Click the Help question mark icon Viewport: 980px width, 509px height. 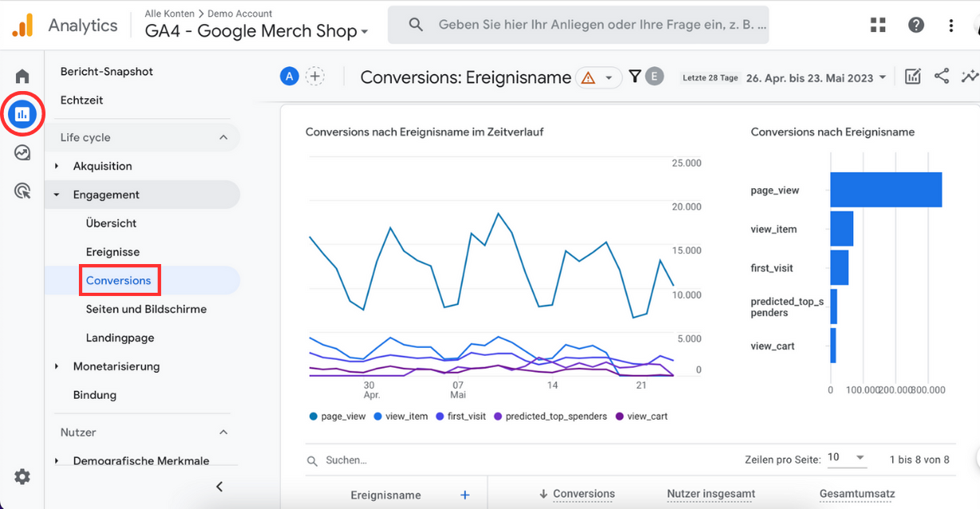coord(916,25)
